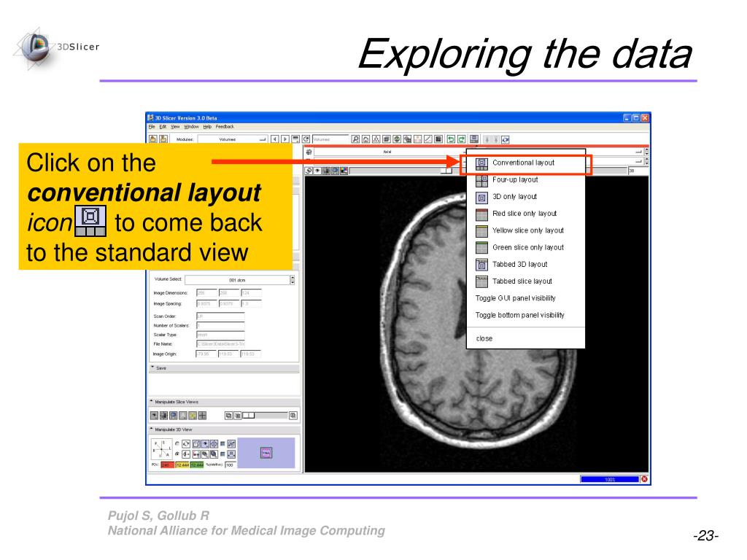Open the Volume Select dropdown showing 001.dcm
This screenshot has width=747, height=560.
(x=237, y=280)
